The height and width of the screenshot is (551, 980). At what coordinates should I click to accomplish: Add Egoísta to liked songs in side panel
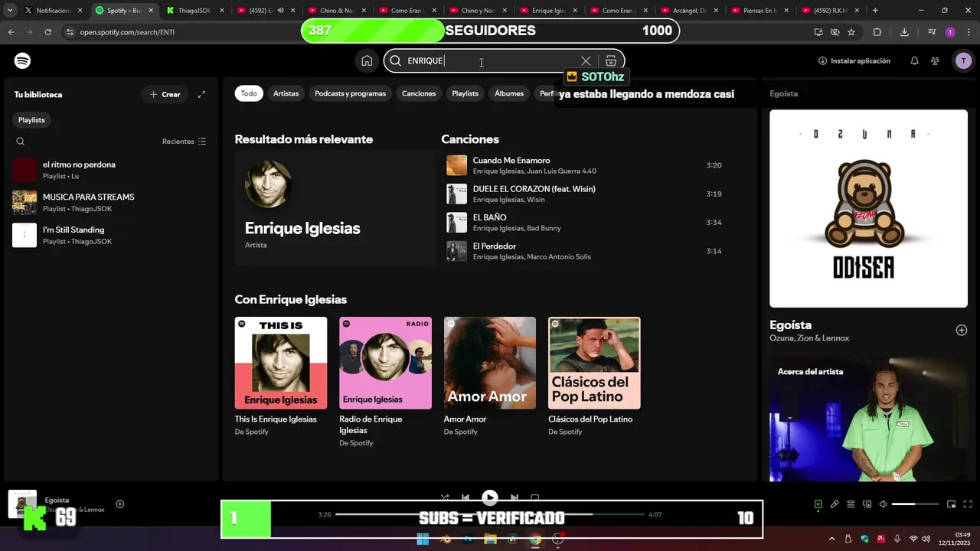point(962,330)
